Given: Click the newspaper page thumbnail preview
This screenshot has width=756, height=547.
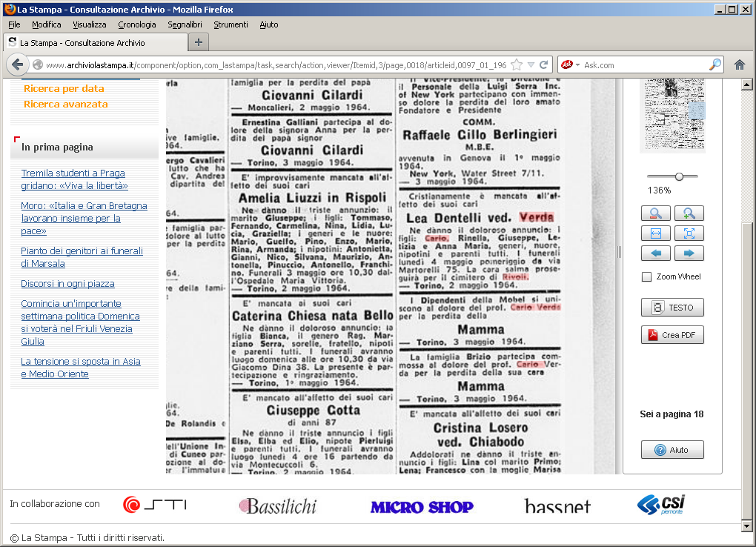Looking at the screenshot, I should (x=672, y=113).
